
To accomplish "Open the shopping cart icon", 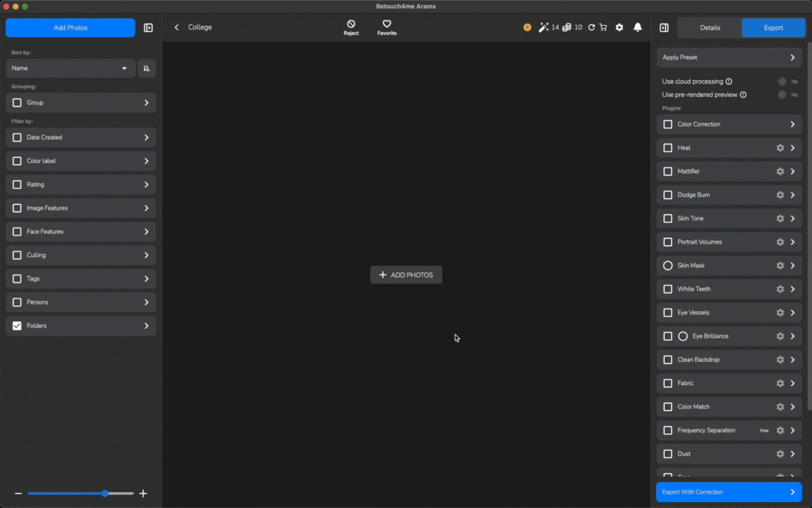I will 603,28.
